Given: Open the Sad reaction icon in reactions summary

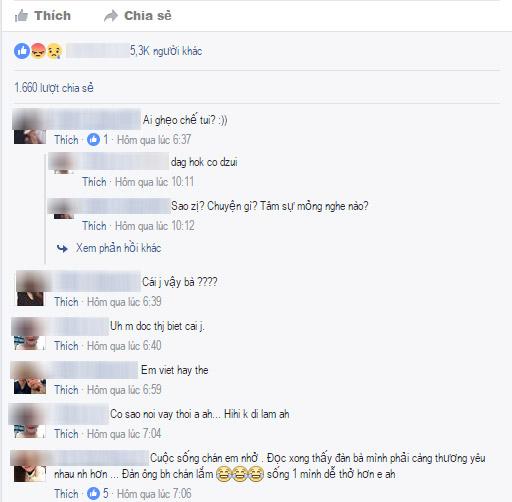Looking at the screenshot, I should (x=54, y=51).
